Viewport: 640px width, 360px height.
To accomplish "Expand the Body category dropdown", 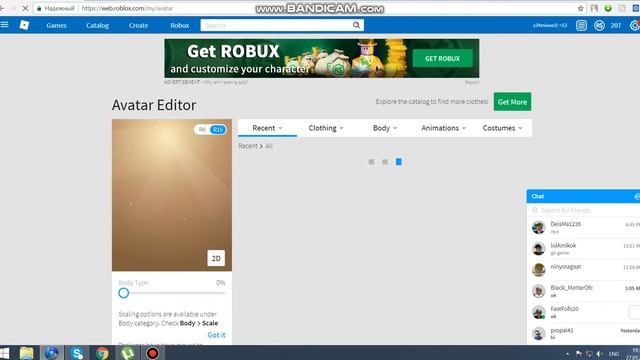I will coord(384,128).
